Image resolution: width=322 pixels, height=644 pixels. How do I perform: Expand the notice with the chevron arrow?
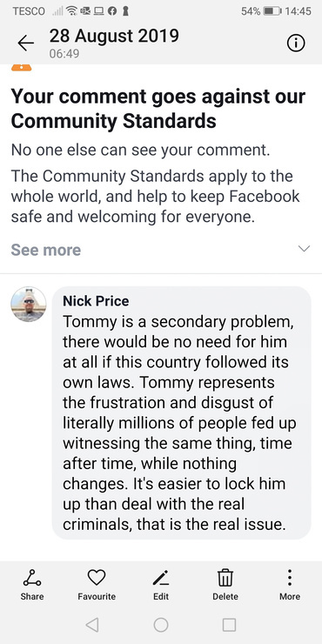304,249
